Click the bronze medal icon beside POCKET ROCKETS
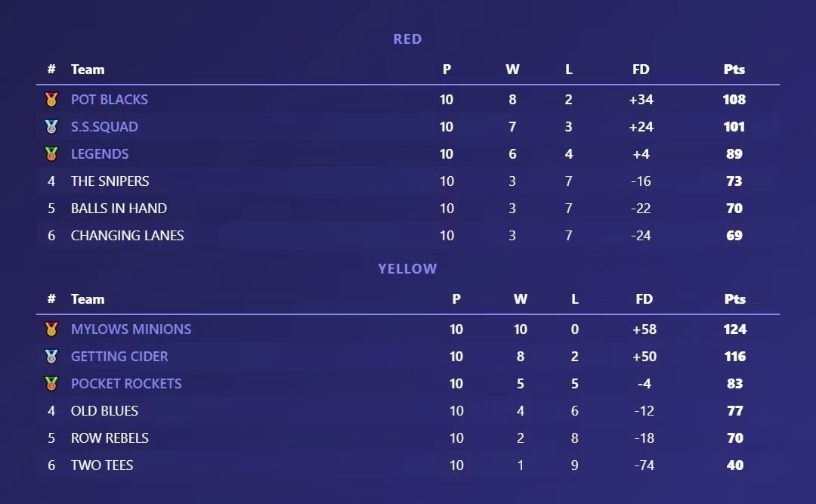The image size is (816, 504). pyautogui.click(x=51, y=383)
